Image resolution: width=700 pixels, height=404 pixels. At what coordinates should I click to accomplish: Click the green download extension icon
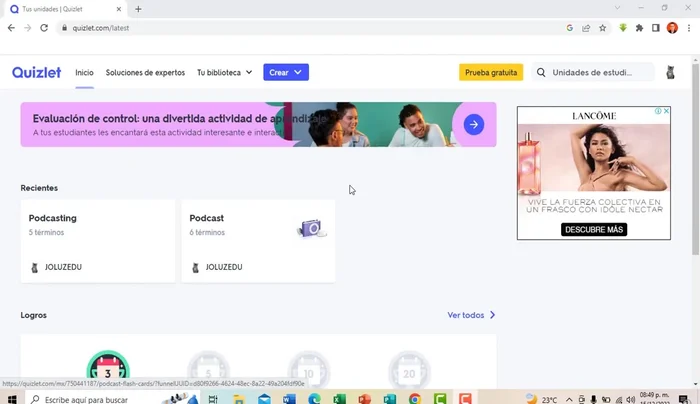coord(623,28)
